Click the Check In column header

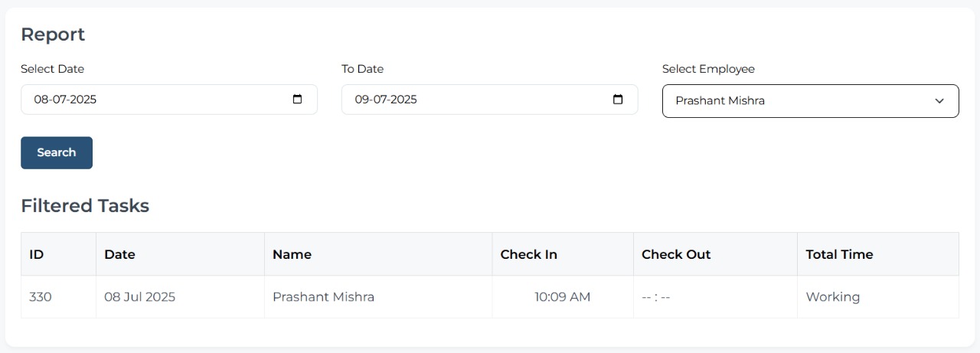[528, 254]
